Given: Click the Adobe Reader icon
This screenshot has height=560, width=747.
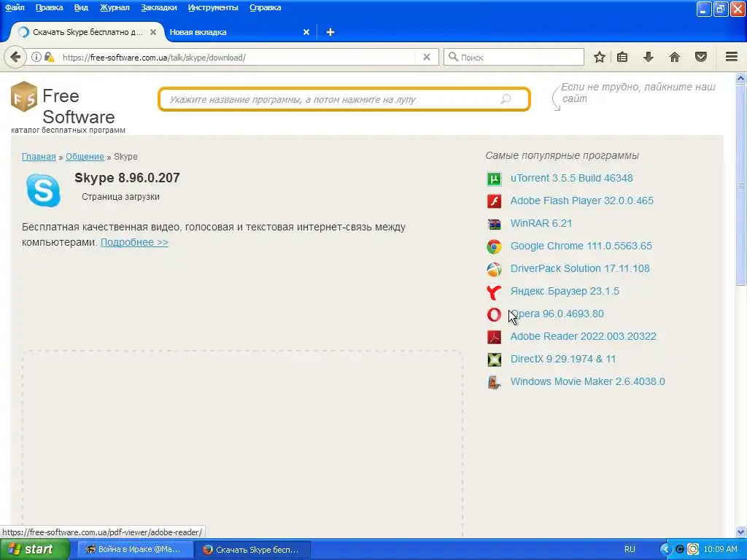Looking at the screenshot, I should [x=494, y=337].
